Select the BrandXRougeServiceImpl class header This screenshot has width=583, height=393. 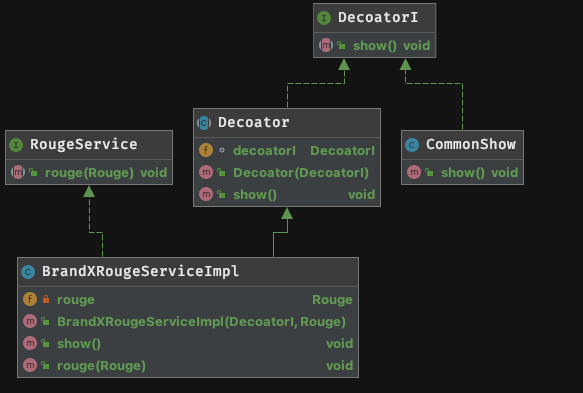click(x=188, y=272)
